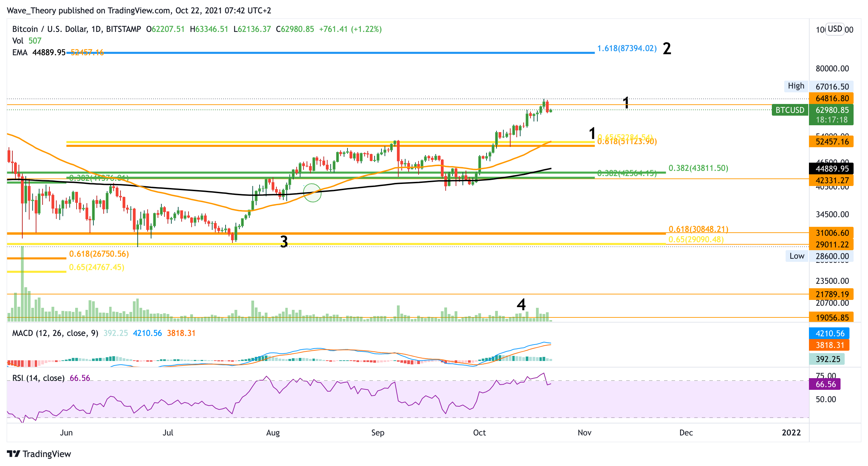
Task: Select the MACD (12, 26, close, 9) legend
Action: coord(55,333)
